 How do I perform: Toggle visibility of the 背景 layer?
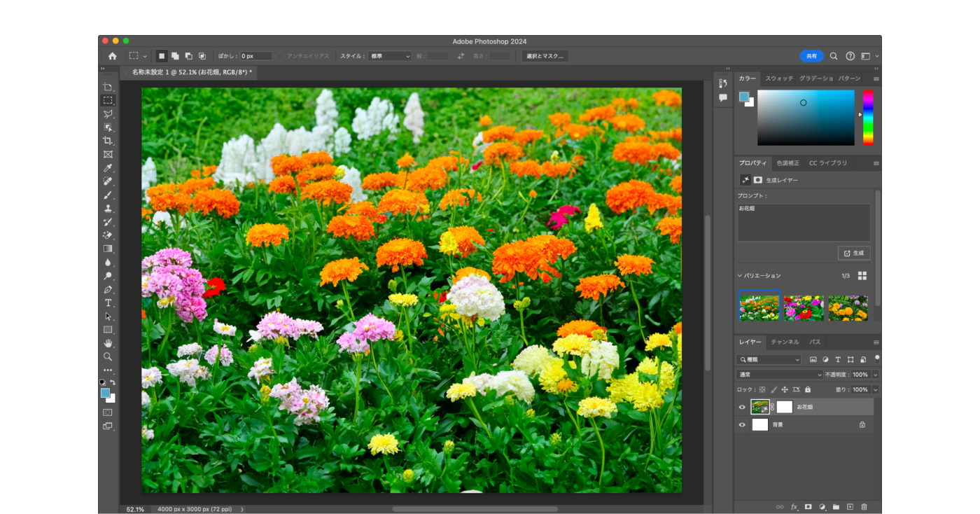[x=742, y=424]
